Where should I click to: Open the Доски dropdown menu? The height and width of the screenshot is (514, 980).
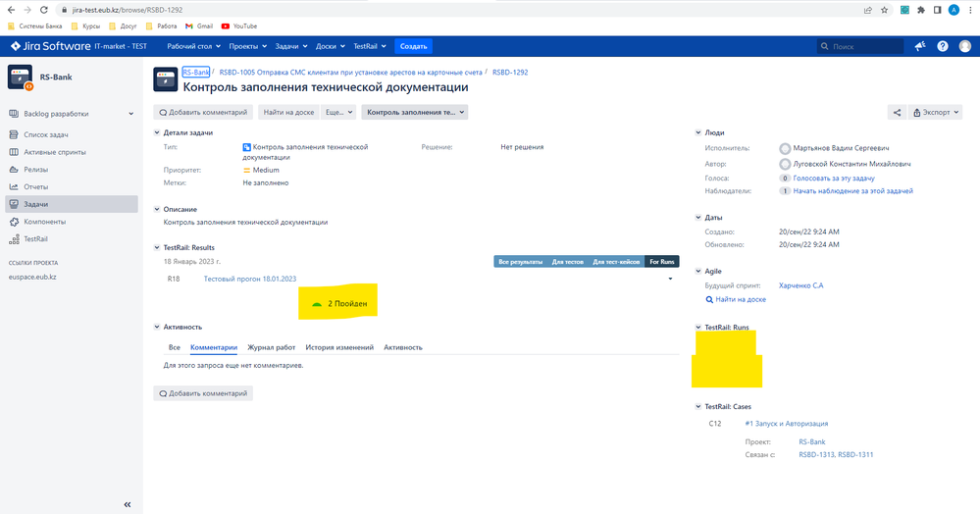(330, 46)
